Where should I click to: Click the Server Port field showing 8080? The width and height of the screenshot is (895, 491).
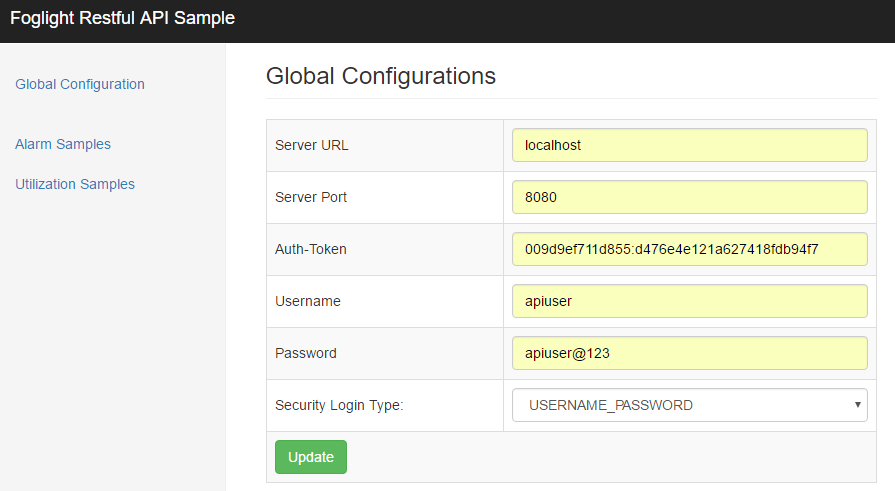tap(689, 197)
